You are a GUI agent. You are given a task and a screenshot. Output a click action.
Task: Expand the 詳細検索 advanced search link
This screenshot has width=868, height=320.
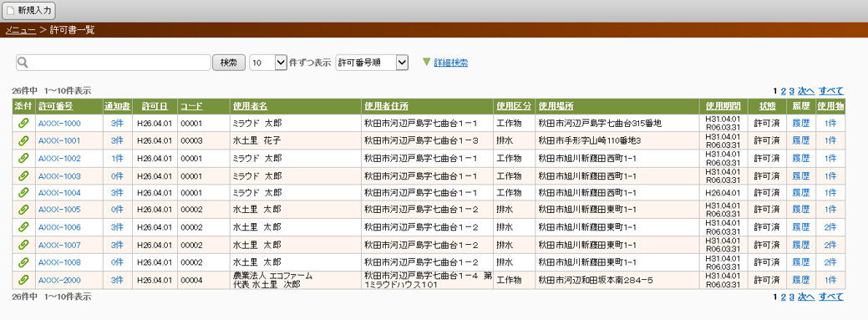(450, 63)
